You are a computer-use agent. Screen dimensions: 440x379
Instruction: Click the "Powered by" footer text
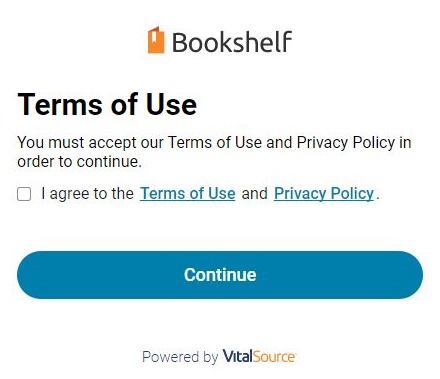pyautogui.click(x=180, y=357)
